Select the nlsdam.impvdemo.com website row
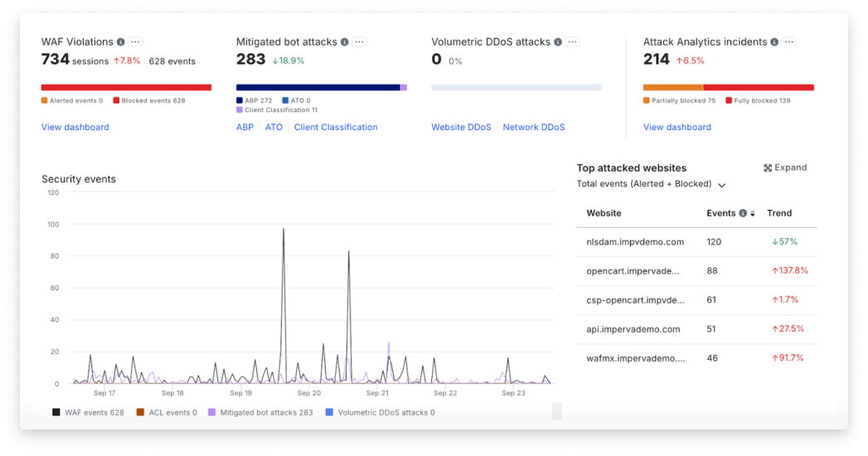The image size is (868, 456). pyautogui.click(x=635, y=242)
